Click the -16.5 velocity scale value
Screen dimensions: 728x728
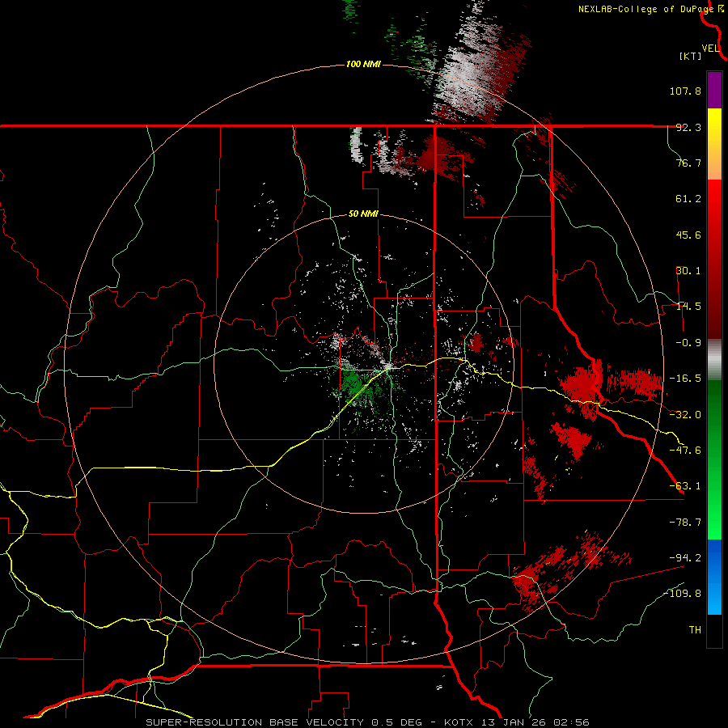pyautogui.click(x=685, y=379)
